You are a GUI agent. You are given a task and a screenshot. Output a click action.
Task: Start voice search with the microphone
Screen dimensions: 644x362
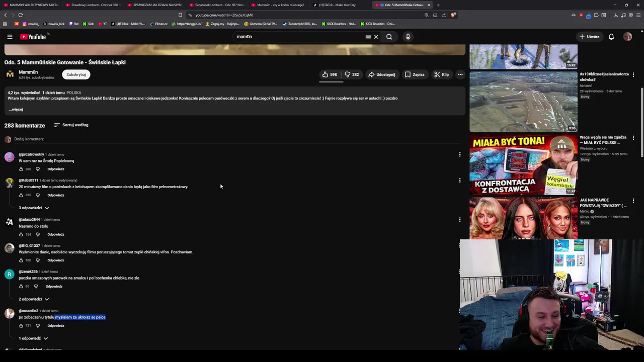pyautogui.click(x=408, y=37)
